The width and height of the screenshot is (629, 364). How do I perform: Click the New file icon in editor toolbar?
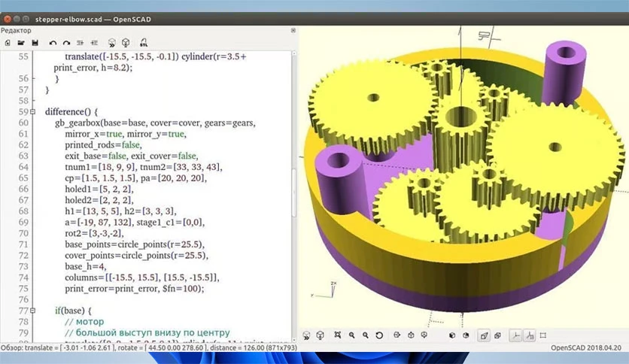click(x=8, y=43)
